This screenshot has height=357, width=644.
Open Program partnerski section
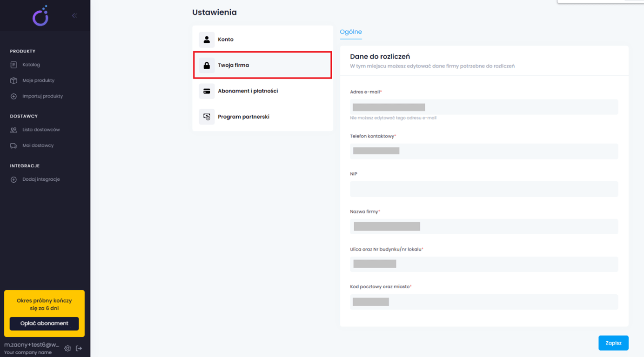click(x=263, y=117)
